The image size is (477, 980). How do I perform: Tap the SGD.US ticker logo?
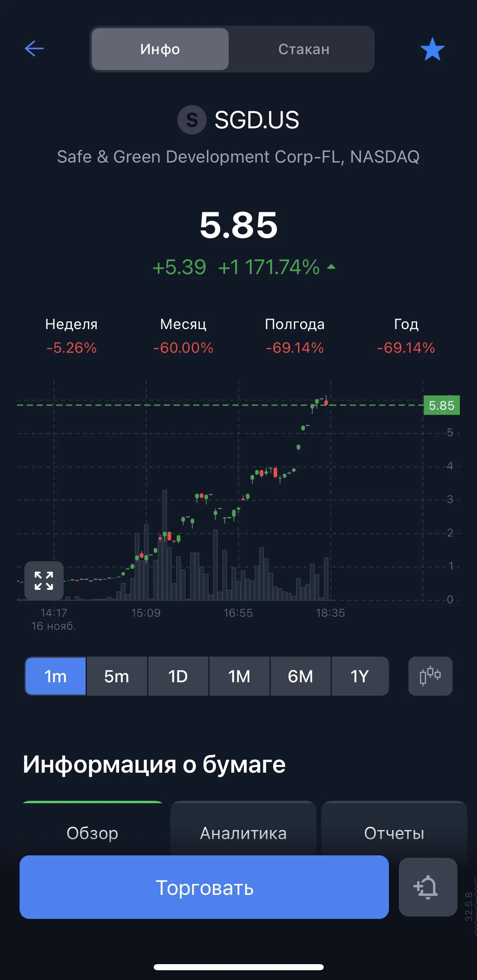(x=192, y=120)
